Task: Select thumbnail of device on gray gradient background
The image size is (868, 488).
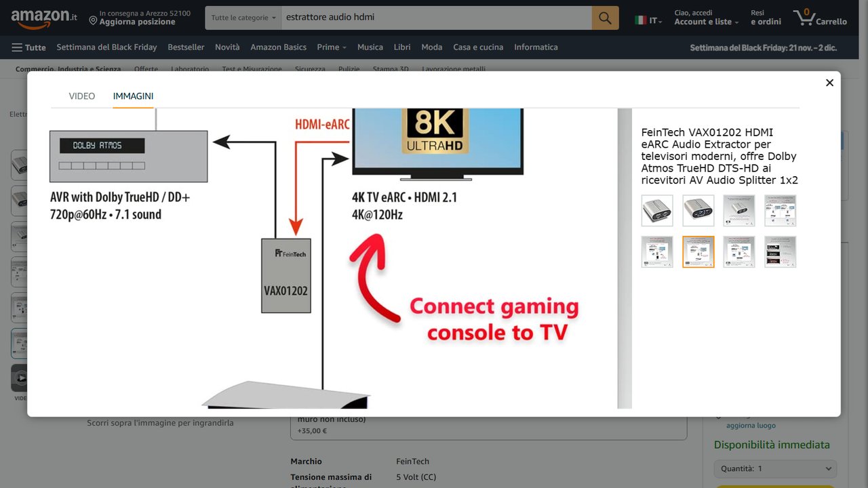Action: pyautogui.click(x=739, y=211)
